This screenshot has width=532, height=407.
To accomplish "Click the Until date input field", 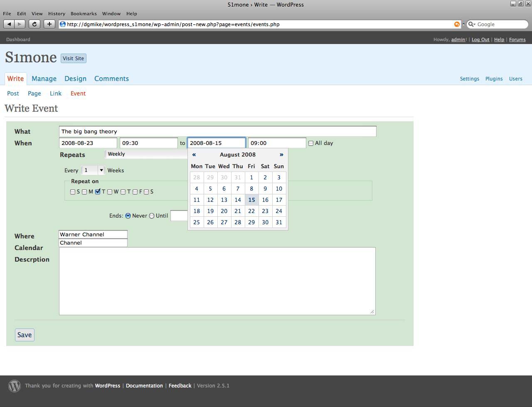I will point(179,216).
